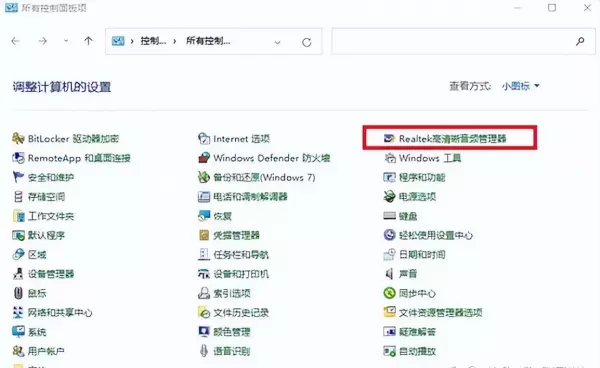Expand the address bar history chevron
Screen dimensions: 600x368
pyautogui.click(x=277, y=42)
